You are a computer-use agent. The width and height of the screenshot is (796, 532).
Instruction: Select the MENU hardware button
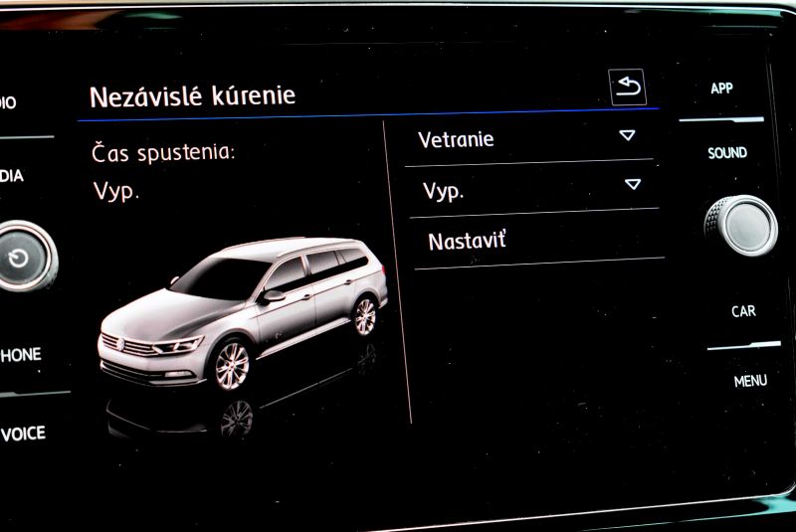[750, 381]
